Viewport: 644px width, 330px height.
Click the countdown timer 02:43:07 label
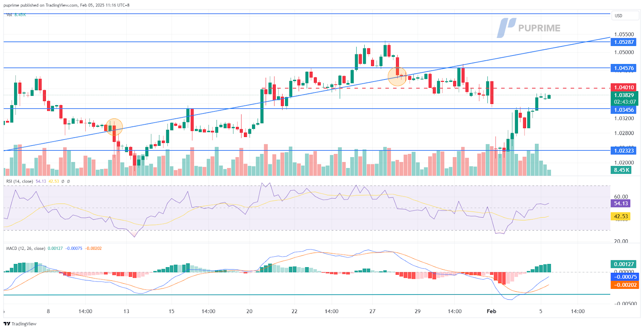click(625, 102)
